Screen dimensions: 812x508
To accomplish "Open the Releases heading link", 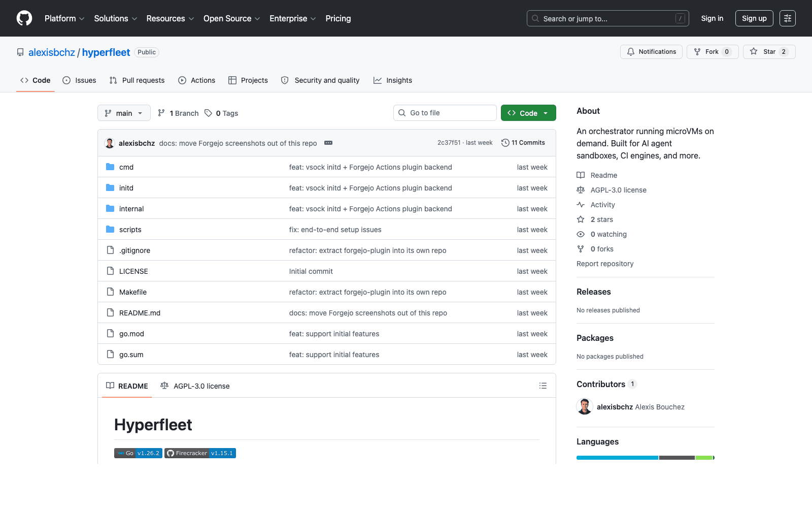I will click(594, 292).
